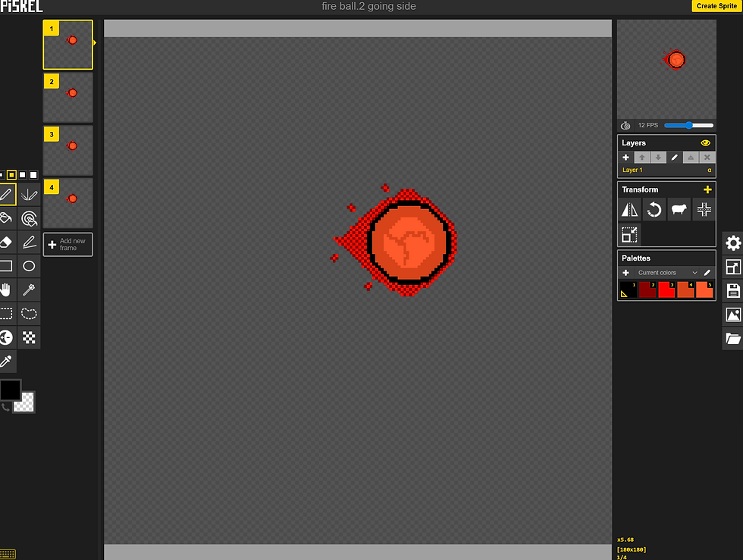743x560 pixels.
Task: Delete selected layer X button
Action: (x=707, y=158)
